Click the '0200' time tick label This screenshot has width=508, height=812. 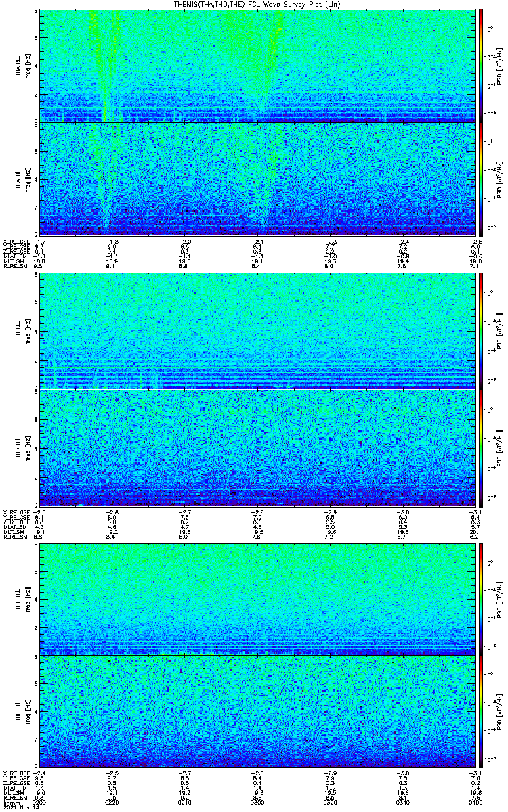pos(40,802)
